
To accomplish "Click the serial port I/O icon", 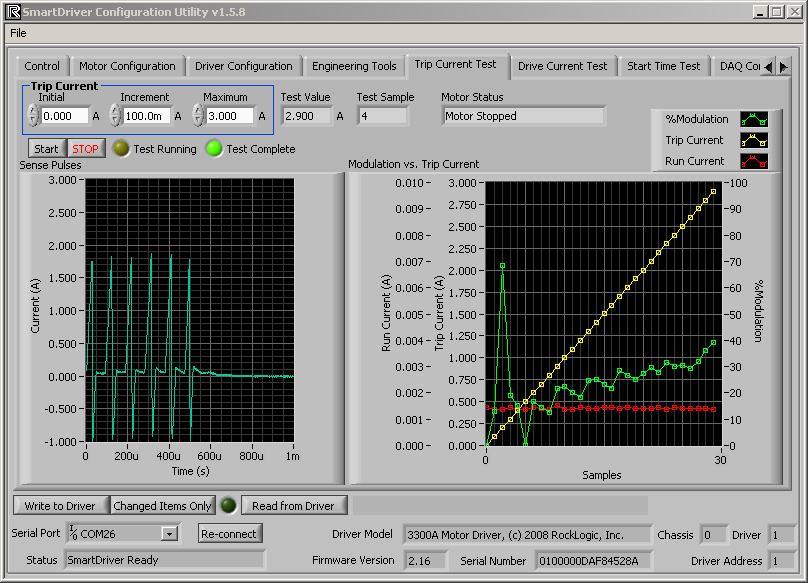I will point(73,533).
